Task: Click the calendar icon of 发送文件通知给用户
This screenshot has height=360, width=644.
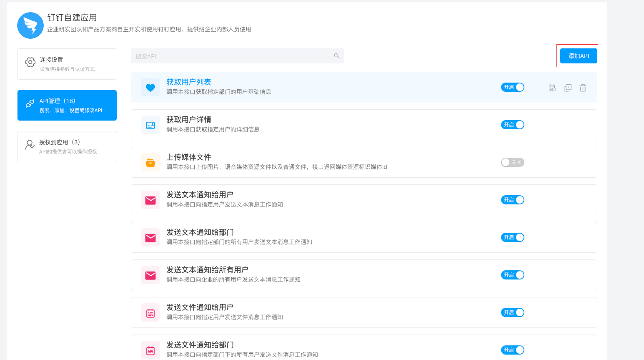Action: point(150,313)
